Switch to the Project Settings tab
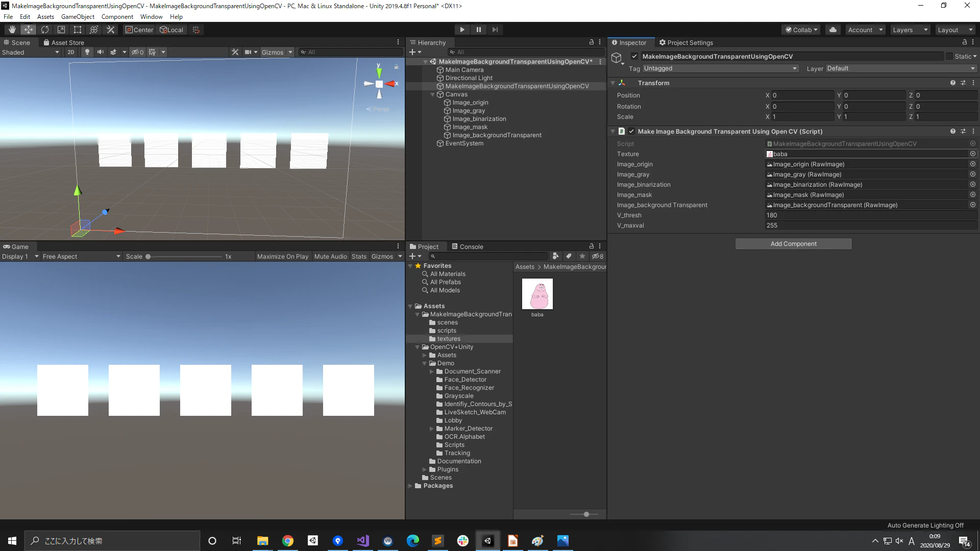This screenshot has height=551, width=980. click(686, 42)
